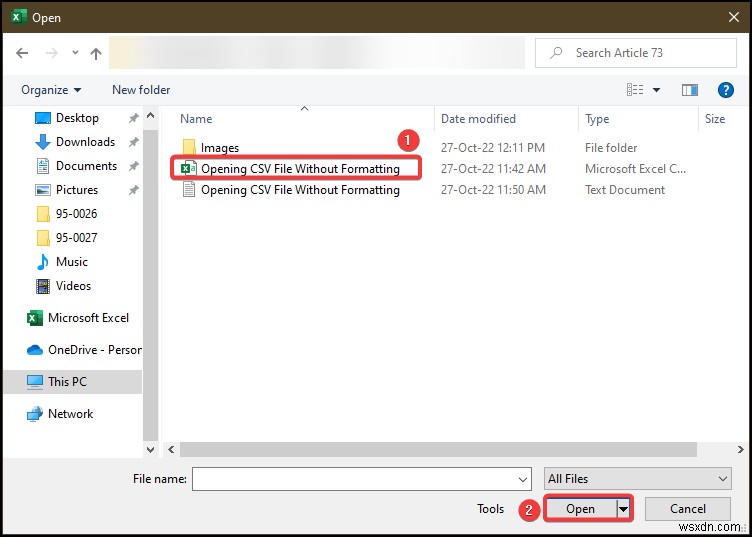The image size is (752, 537).
Task: Click the Microsoft Excel green icon
Action: point(35,318)
